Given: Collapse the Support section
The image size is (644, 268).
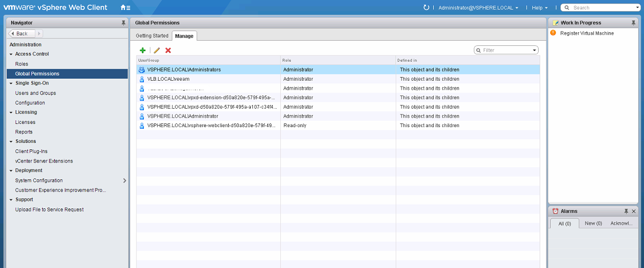Looking at the screenshot, I should click(11, 200).
